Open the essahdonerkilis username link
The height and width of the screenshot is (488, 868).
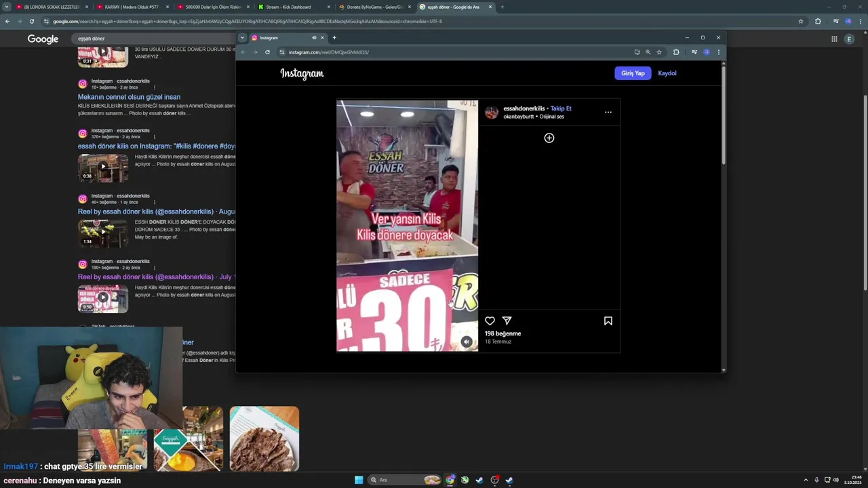(x=524, y=108)
